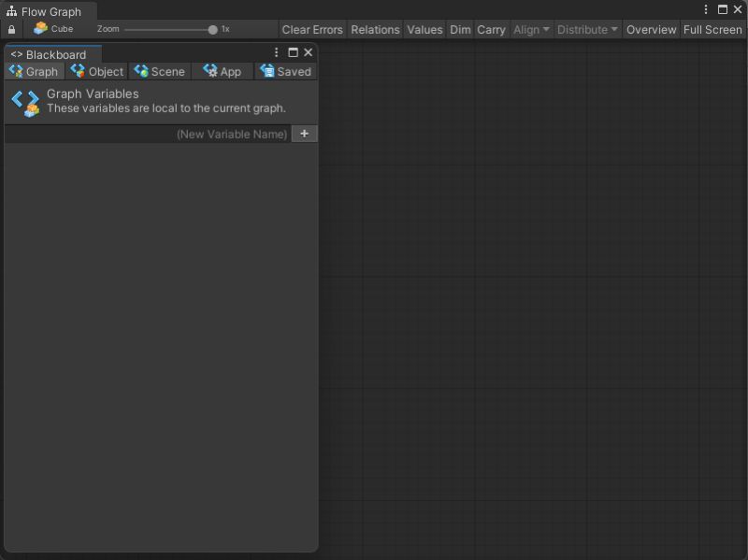Click the Clear Errors button
The image size is (748, 560).
pos(312,29)
